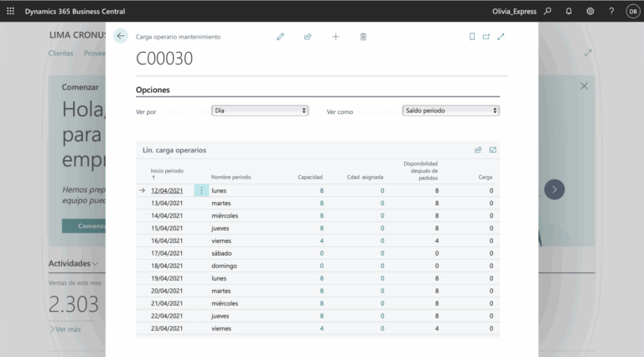Image resolution: width=644 pixels, height=357 pixels.
Task: Click the edit pencil icon
Action: click(x=280, y=37)
